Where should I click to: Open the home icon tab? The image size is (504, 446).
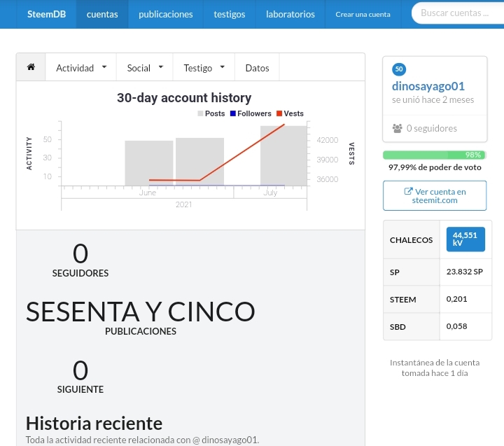(x=31, y=67)
